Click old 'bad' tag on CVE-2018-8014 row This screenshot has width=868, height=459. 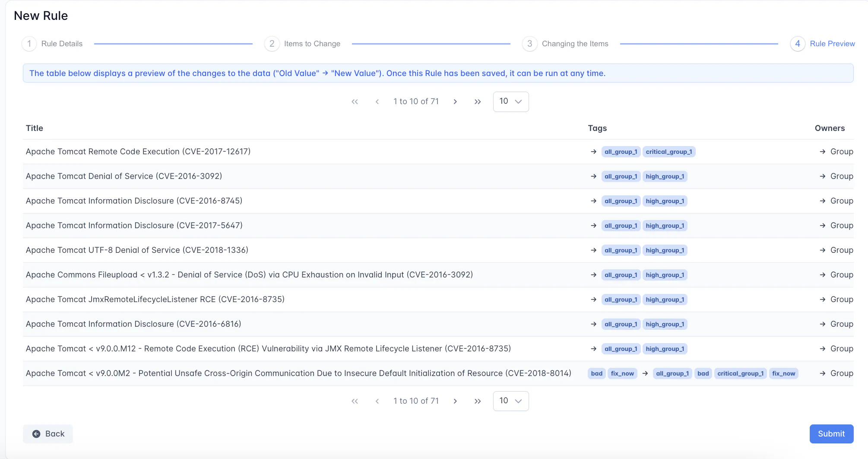[596, 373]
